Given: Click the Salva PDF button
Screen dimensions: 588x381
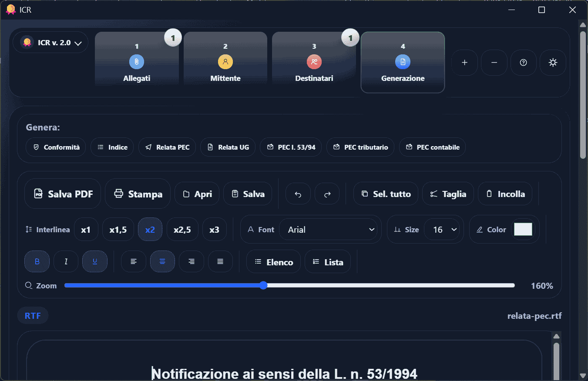Looking at the screenshot, I should (63, 194).
